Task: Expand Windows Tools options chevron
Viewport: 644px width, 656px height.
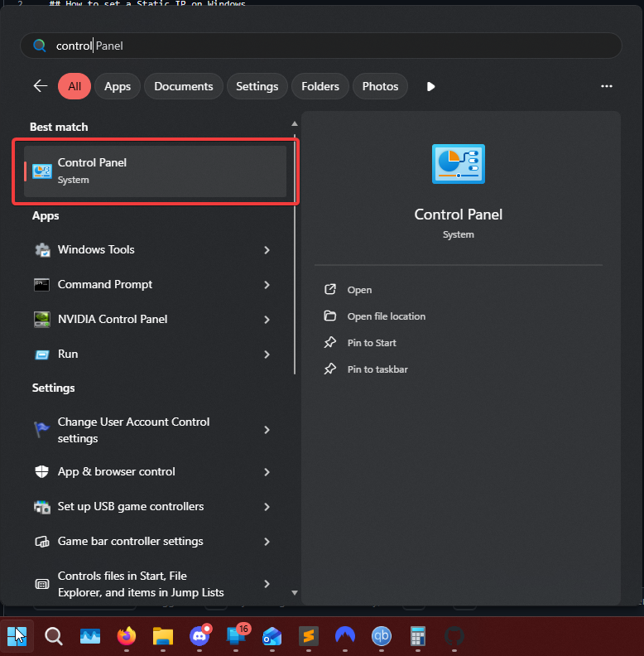Action: coord(267,250)
